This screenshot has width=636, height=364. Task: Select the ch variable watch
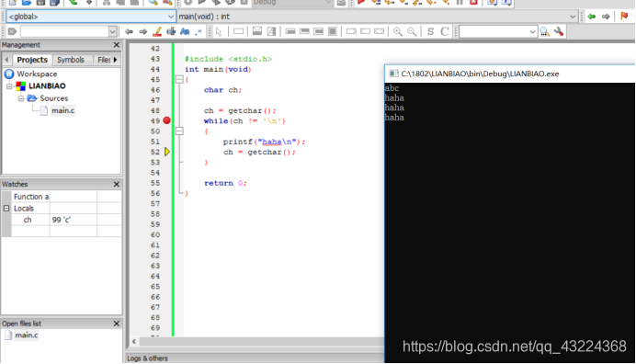pyautogui.click(x=28, y=220)
